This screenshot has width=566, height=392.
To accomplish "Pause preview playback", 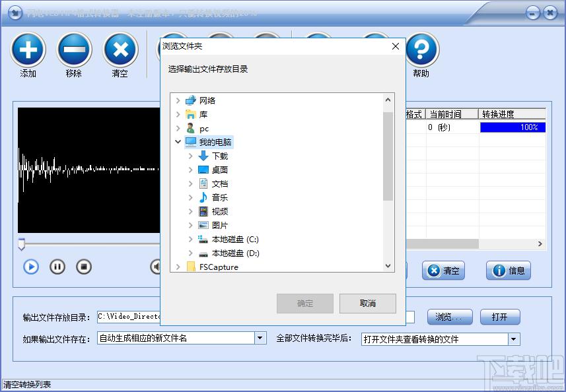I will point(57,267).
